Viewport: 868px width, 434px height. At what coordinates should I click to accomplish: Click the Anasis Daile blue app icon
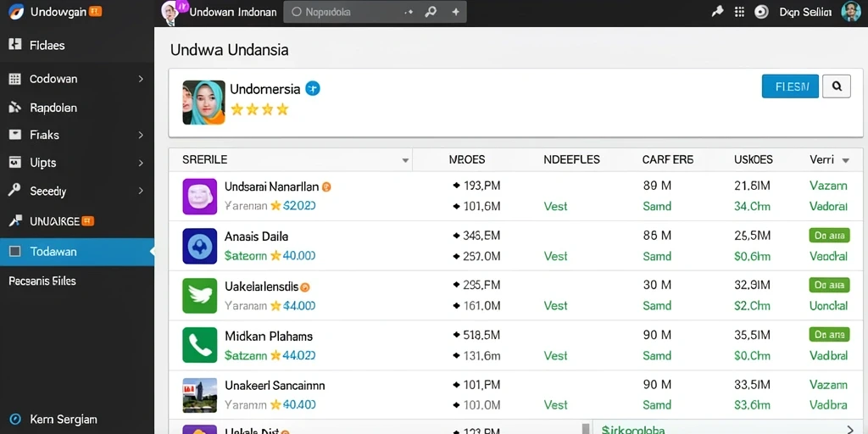pyautogui.click(x=199, y=246)
